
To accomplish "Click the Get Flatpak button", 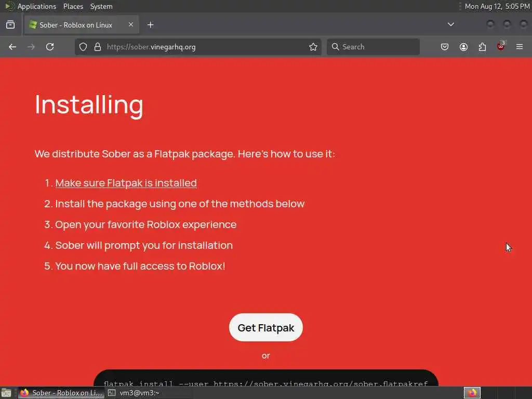I will [x=265, y=328].
